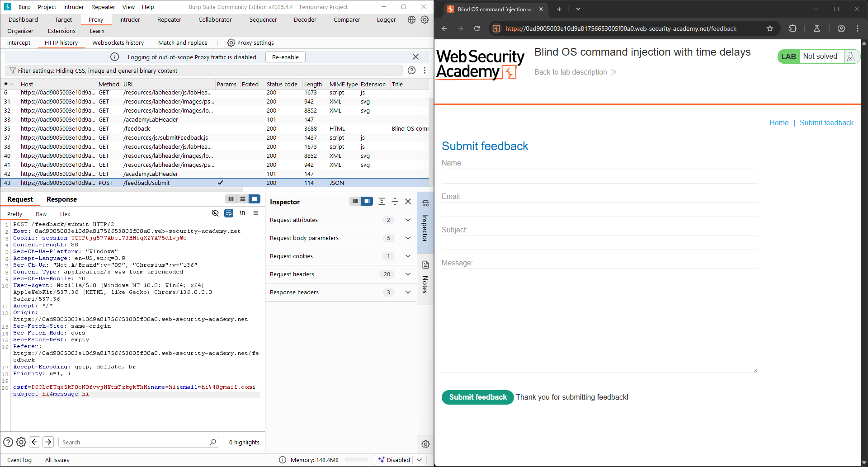
Task: Go to next search match arrow
Action: (48, 442)
